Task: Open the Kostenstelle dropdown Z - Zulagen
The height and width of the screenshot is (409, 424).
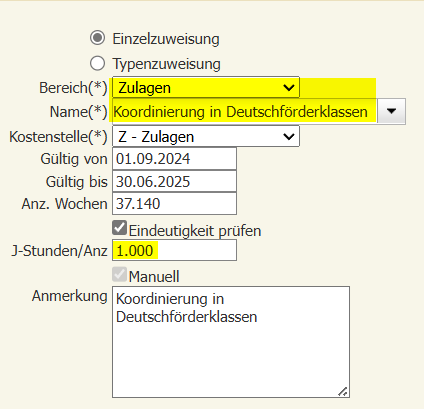Action: point(206,136)
